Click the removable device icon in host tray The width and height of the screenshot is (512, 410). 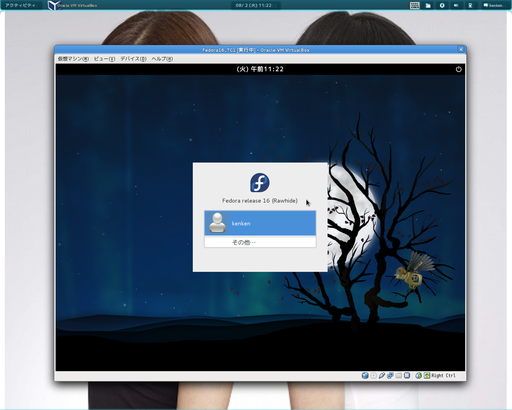[470, 5]
